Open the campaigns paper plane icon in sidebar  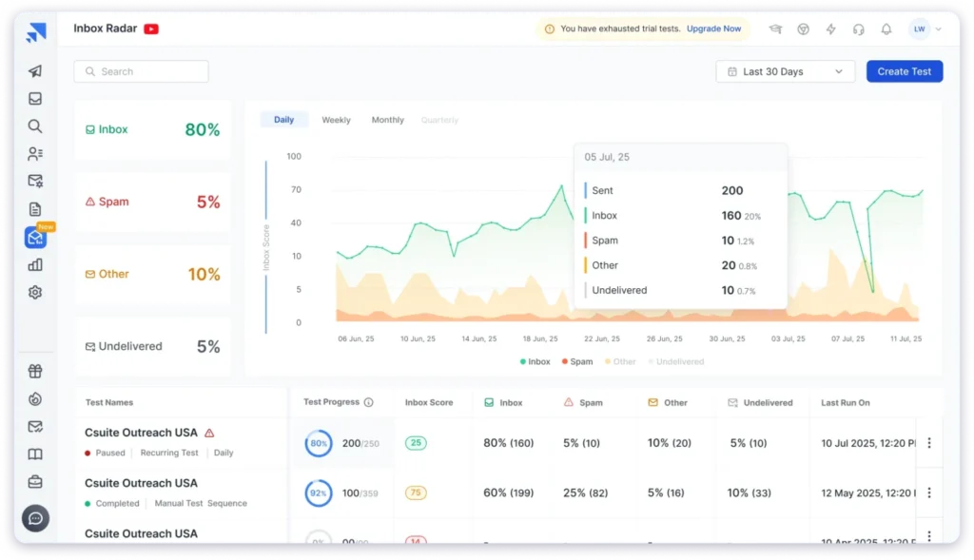pos(35,71)
